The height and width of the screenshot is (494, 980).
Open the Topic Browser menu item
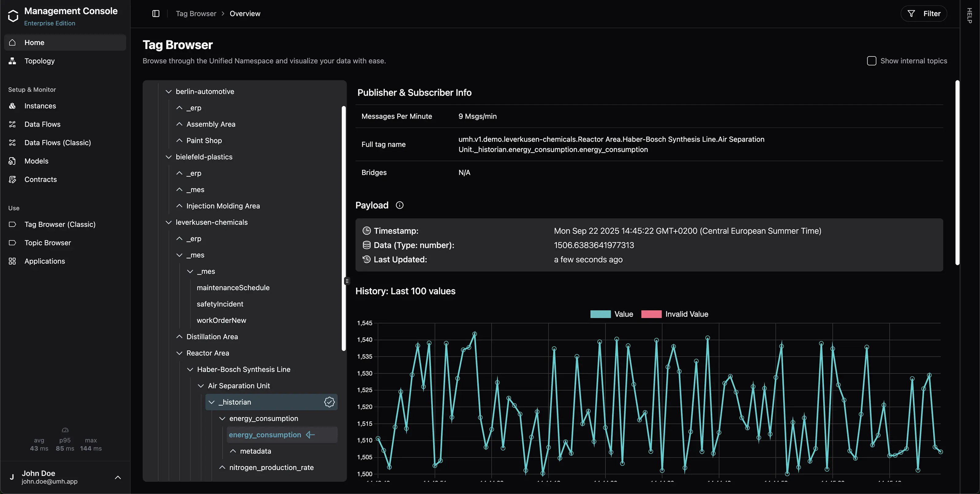(x=47, y=243)
